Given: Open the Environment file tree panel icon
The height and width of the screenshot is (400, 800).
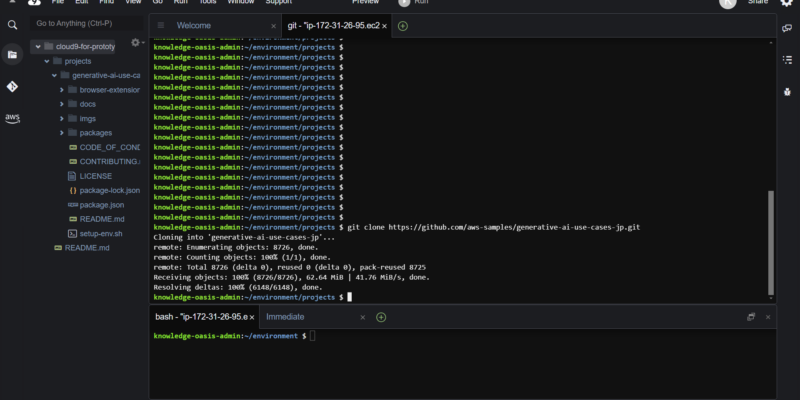Looking at the screenshot, I should point(12,55).
